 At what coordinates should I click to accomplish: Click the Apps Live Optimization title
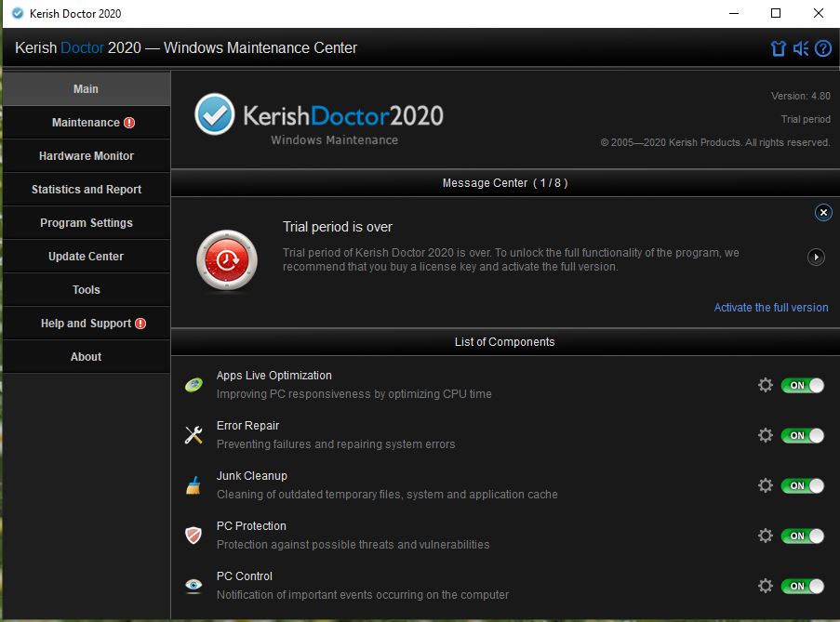(273, 376)
